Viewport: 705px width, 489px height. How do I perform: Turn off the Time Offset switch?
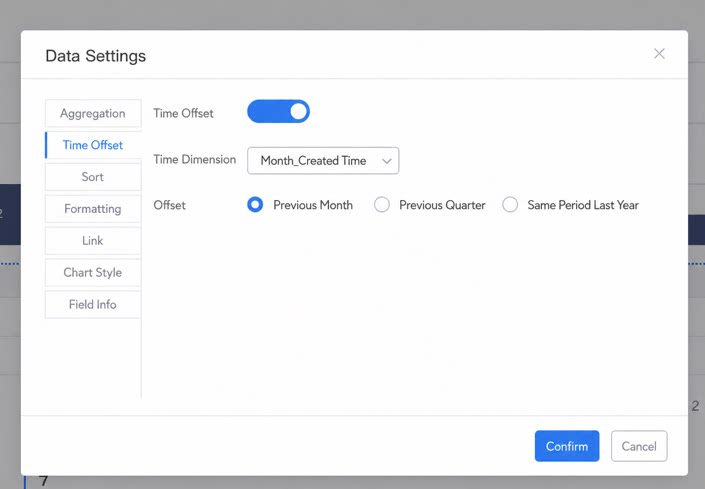coord(278,111)
